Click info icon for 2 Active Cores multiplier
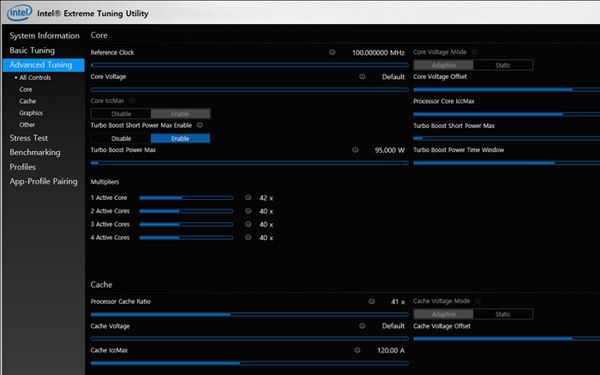Viewport: 600px width, 375px height. tap(248, 211)
